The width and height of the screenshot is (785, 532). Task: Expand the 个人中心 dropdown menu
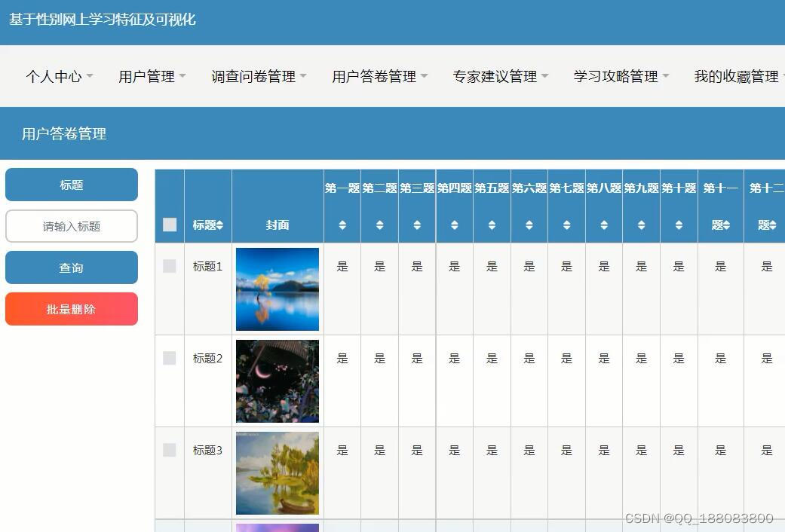(x=60, y=76)
